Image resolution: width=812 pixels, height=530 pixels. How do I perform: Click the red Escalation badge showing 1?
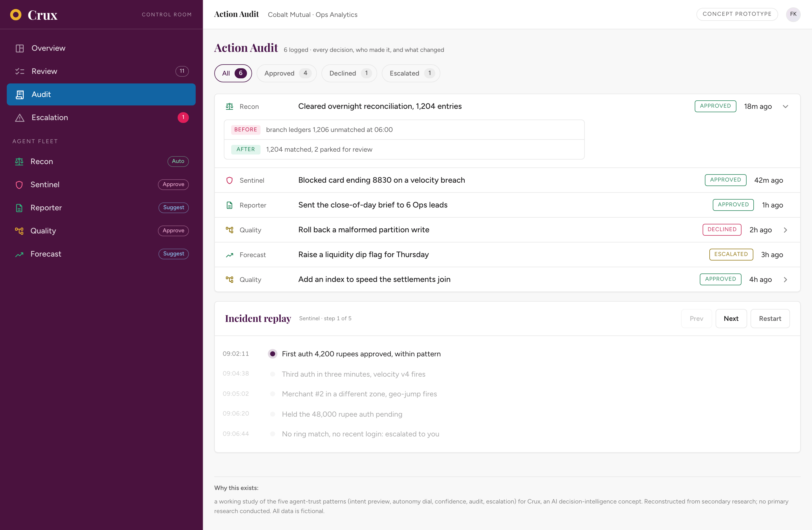pos(183,117)
